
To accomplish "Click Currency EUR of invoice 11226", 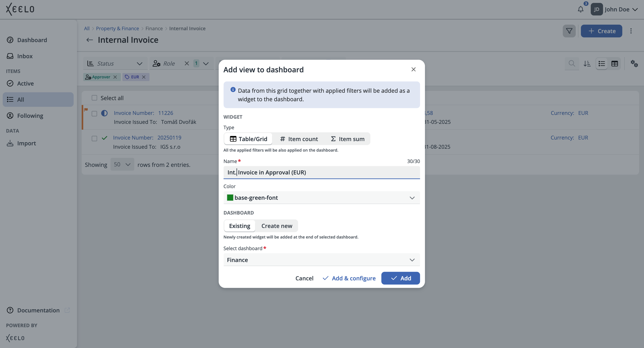I will pyautogui.click(x=569, y=113).
